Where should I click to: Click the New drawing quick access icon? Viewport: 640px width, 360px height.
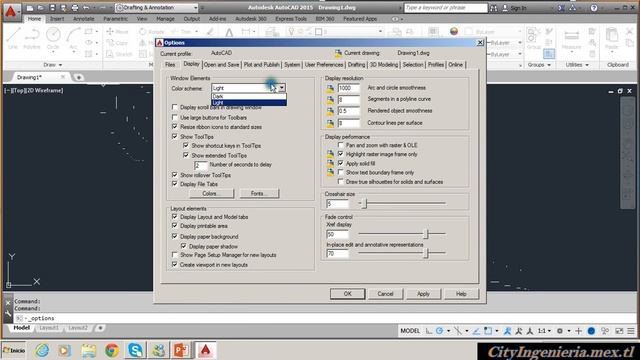pos(30,8)
